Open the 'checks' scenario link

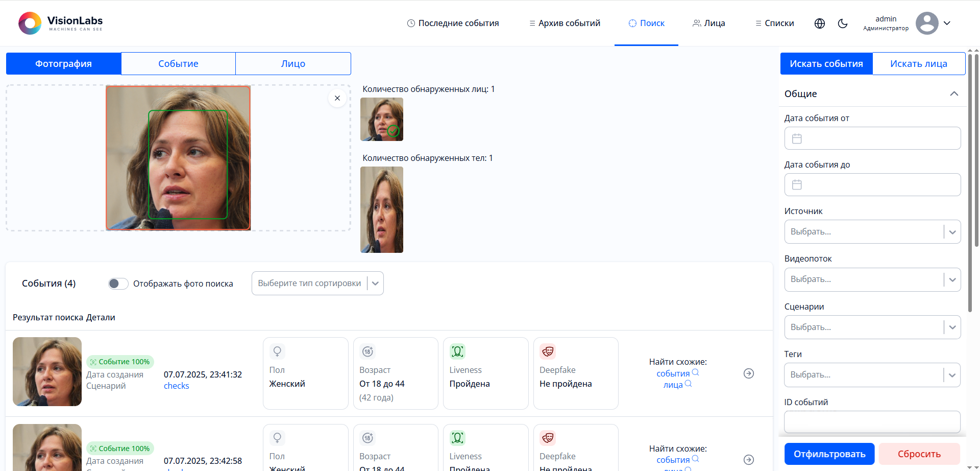click(x=176, y=386)
